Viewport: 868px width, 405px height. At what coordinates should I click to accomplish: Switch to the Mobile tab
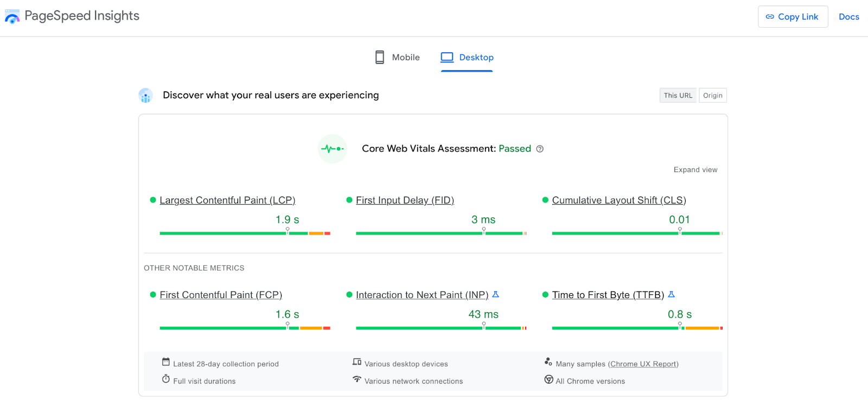tap(397, 58)
